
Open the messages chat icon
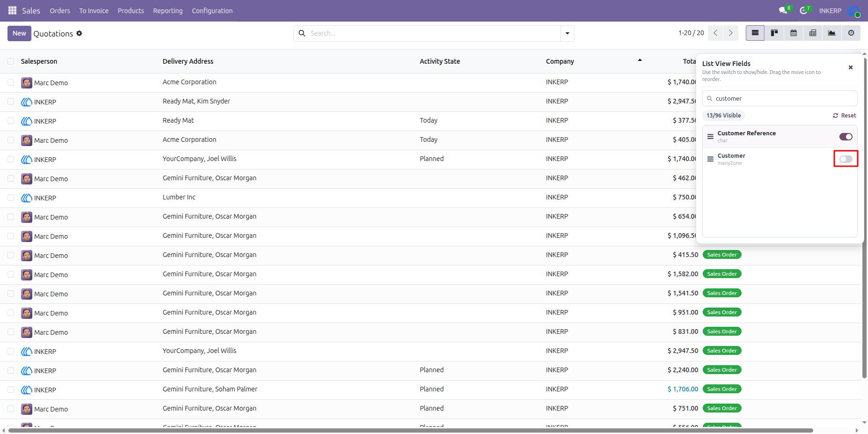pyautogui.click(x=783, y=10)
